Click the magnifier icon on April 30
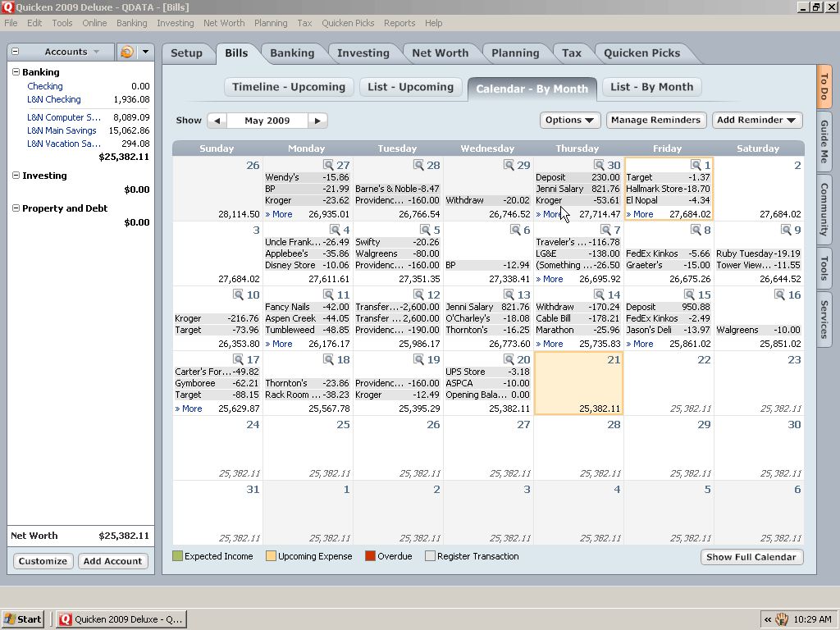 click(598, 164)
